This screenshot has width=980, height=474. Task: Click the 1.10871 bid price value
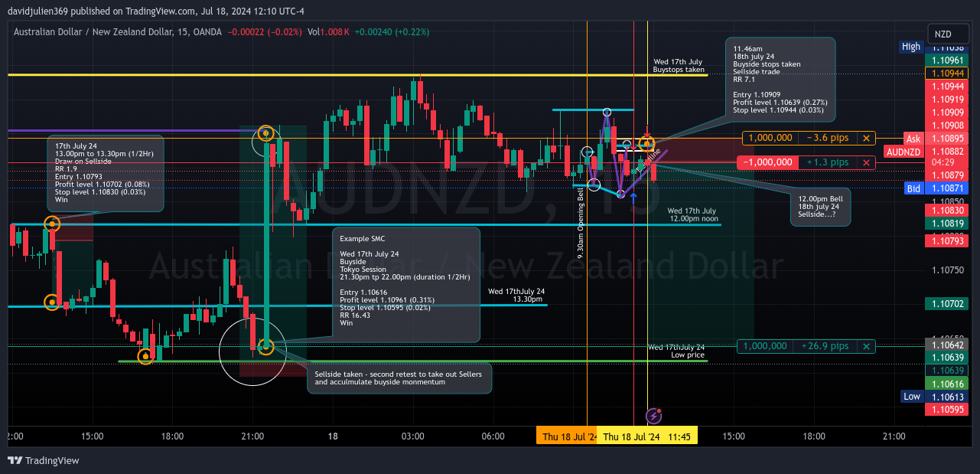point(948,188)
